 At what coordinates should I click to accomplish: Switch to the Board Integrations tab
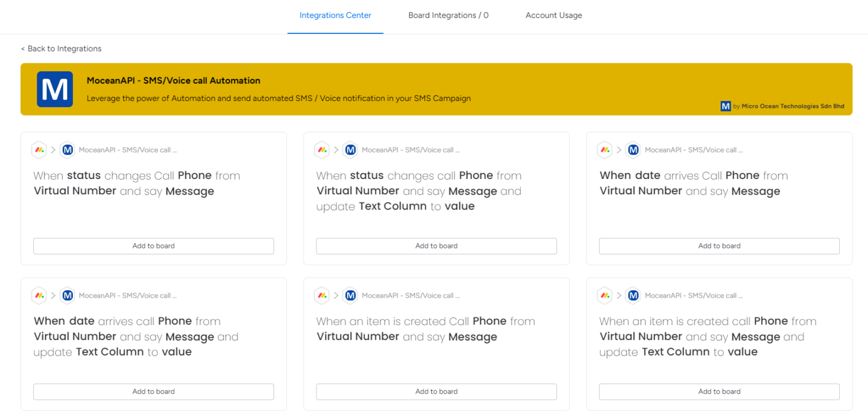(448, 15)
